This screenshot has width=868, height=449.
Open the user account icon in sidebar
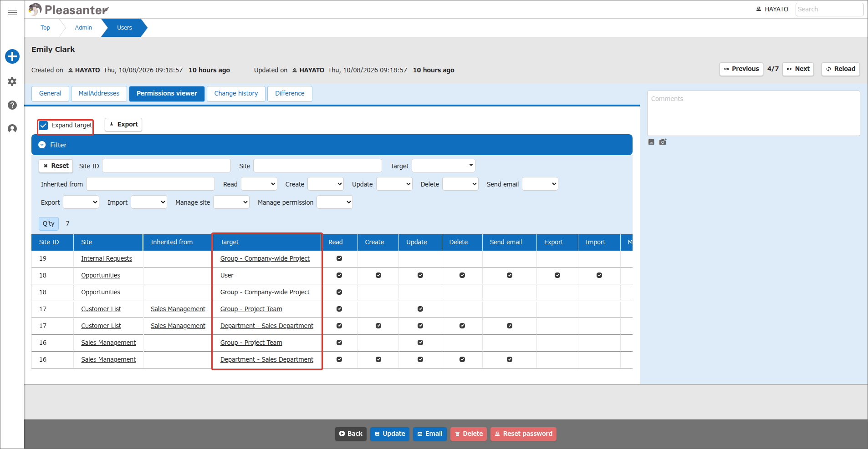click(x=12, y=129)
